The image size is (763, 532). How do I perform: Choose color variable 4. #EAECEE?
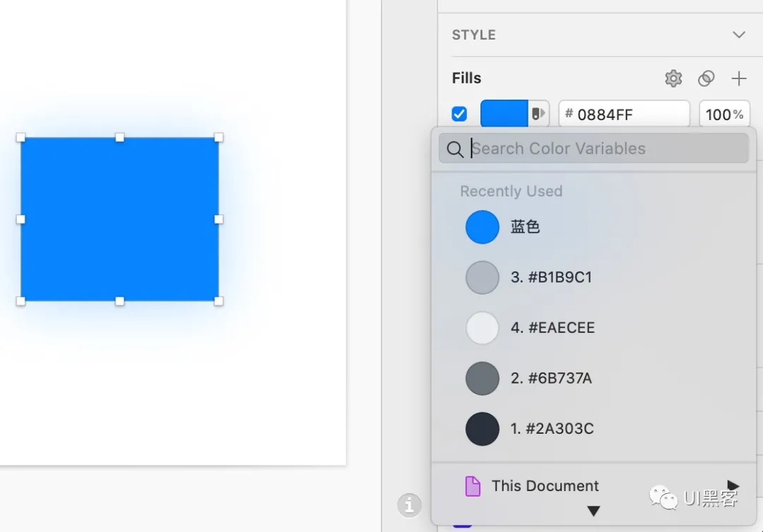point(593,328)
